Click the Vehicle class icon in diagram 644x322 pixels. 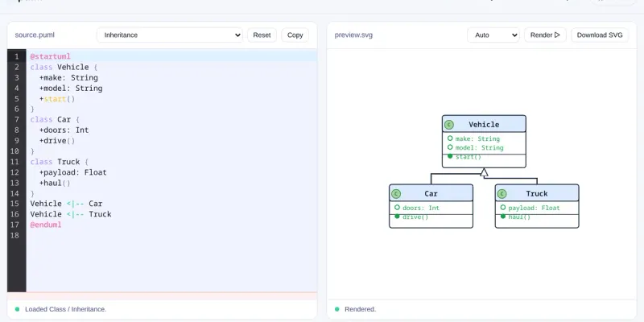[449, 125]
